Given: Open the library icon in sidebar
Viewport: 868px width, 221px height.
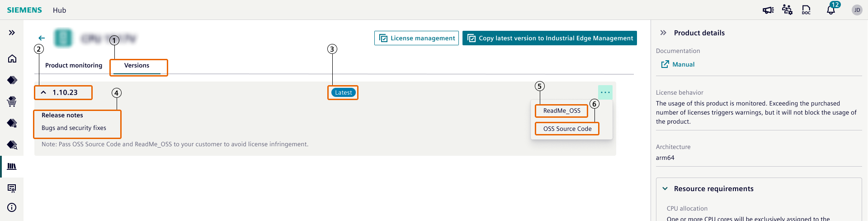Looking at the screenshot, I should tap(12, 166).
